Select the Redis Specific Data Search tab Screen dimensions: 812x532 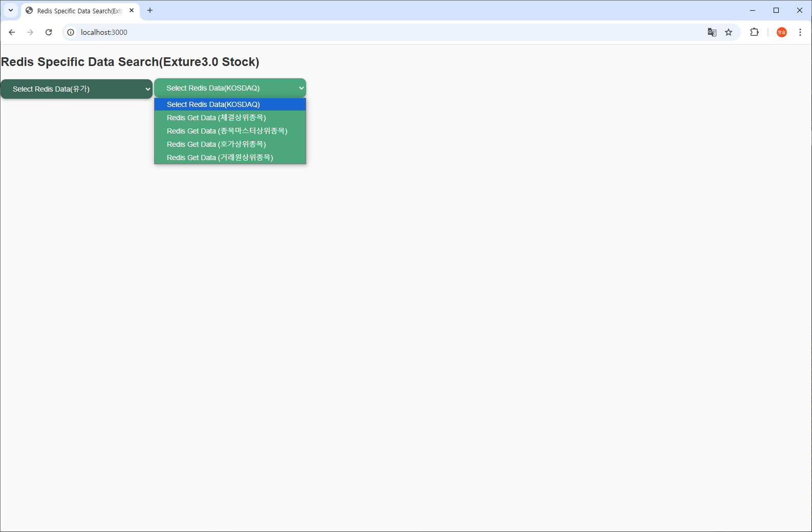[81, 11]
